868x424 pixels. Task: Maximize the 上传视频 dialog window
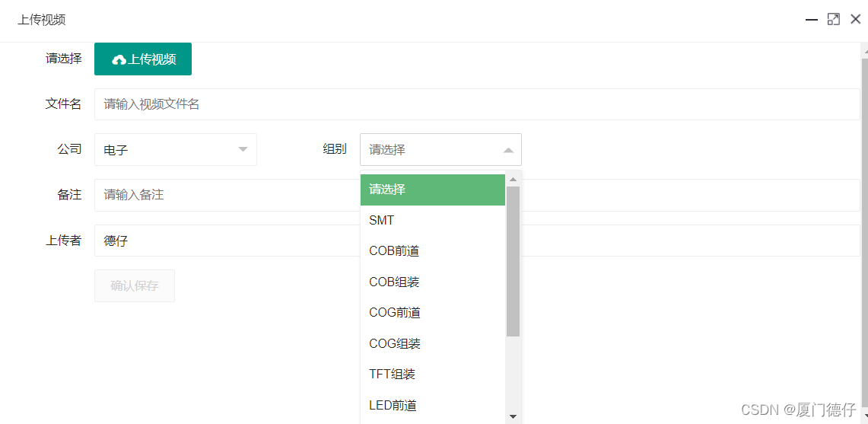[x=833, y=20]
